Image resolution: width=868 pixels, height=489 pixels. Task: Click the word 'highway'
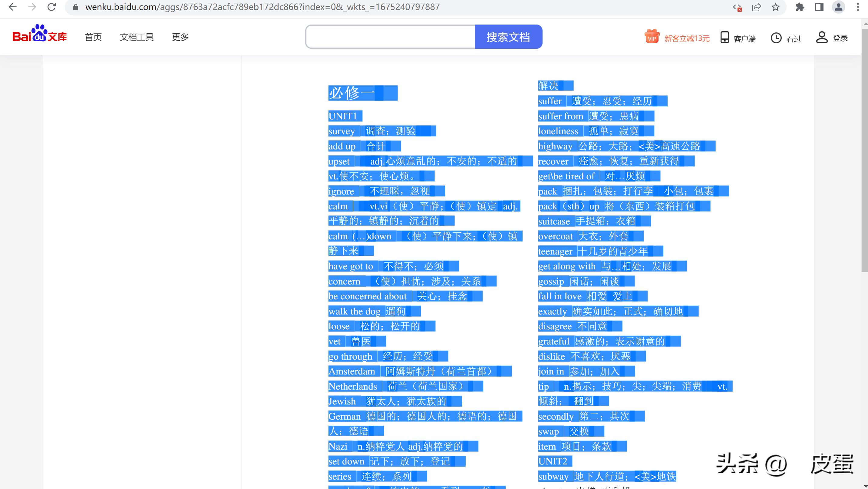pos(555,146)
